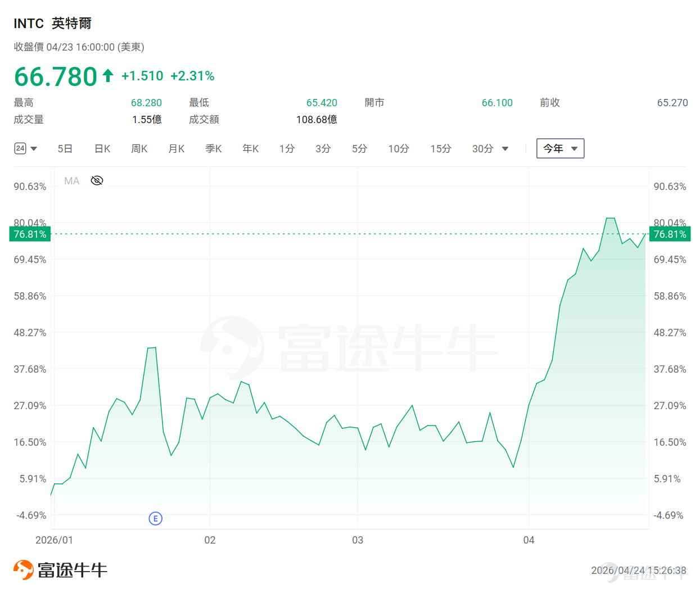Click the MA indicator label

tap(72, 180)
